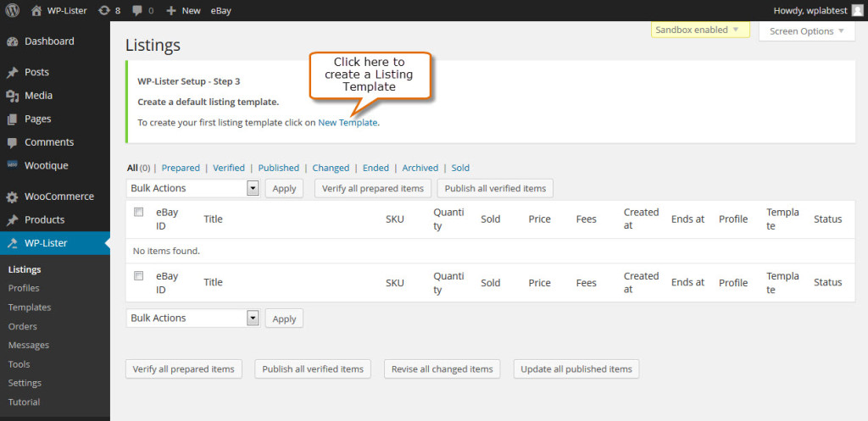Screen dimensions: 868x421
Task: Click the WooCommerce gear icon in sidebar
Action: pos(12,197)
